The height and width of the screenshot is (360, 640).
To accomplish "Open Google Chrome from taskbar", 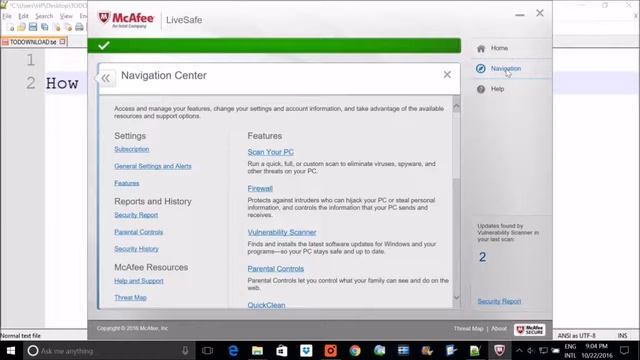I will pyautogui.click(x=355, y=351).
